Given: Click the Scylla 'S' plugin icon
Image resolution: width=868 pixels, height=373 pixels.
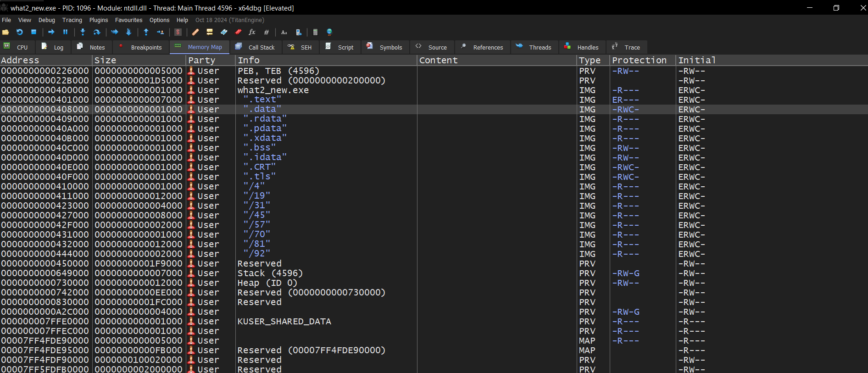Looking at the screenshot, I should 178,32.
